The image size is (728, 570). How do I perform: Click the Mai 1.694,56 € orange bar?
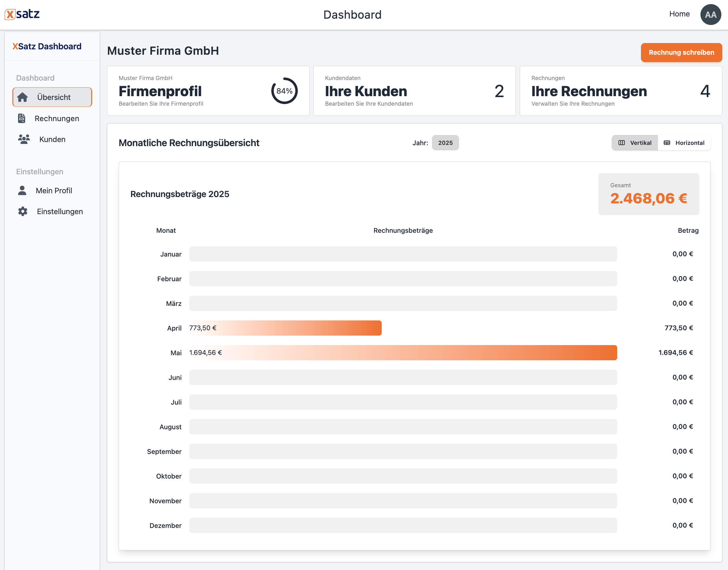pyautogui.click(x=403, y=352)
